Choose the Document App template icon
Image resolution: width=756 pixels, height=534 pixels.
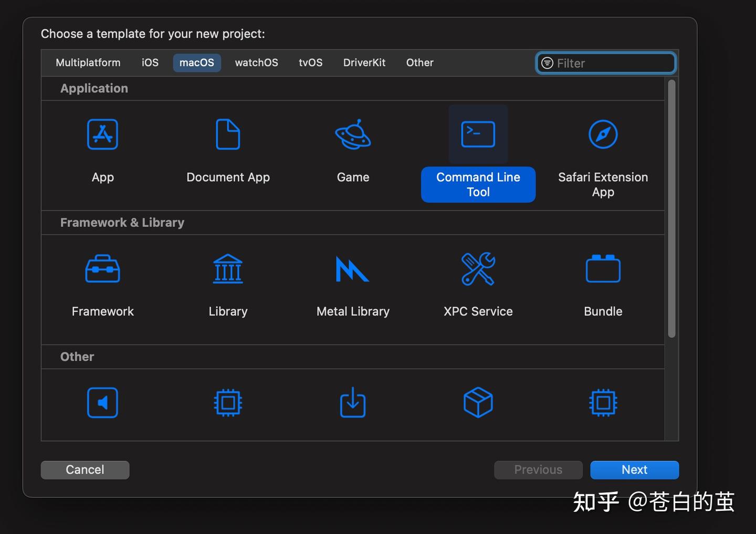point(228,134)
